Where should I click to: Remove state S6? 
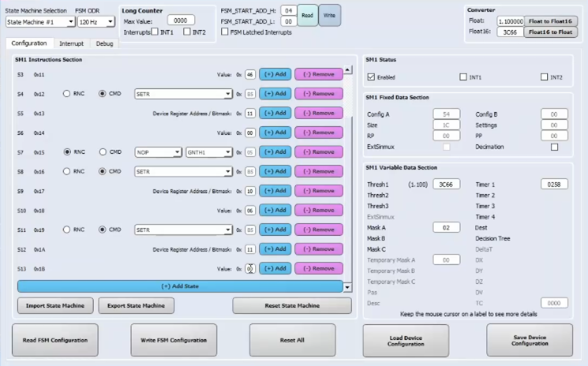319,133
